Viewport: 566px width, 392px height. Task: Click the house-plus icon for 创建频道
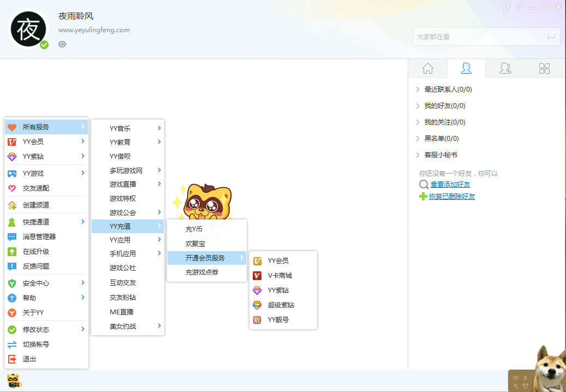coord(12,205)
